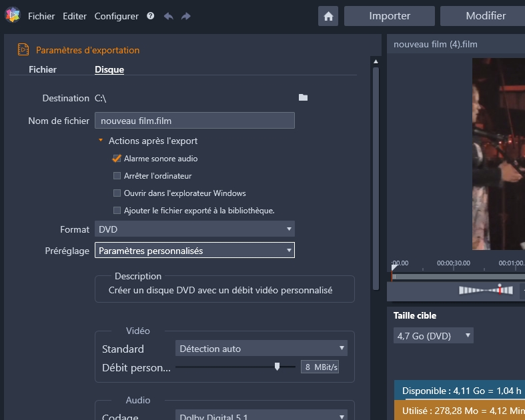525x420 pixels.
Task: Click the Nom de fichier text field
Action: (194, 121)
